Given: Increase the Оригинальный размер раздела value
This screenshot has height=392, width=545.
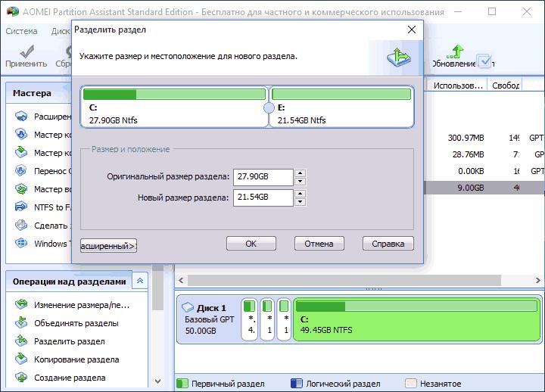Looking at the screenshot, I should click(x=300, y=173).
